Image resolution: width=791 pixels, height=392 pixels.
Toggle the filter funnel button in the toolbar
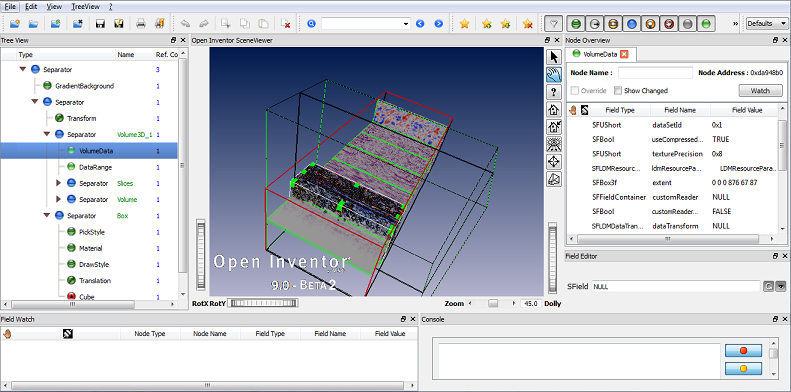pos(554,24)
